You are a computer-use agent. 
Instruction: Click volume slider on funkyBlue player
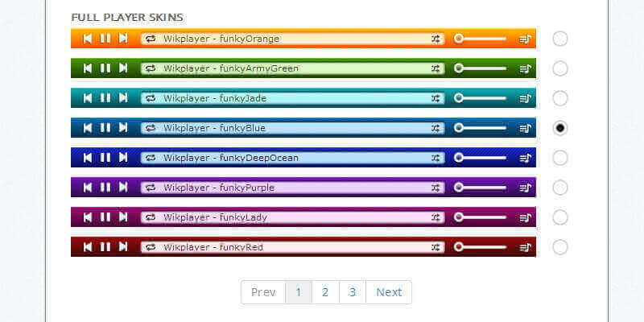point(480,128)
